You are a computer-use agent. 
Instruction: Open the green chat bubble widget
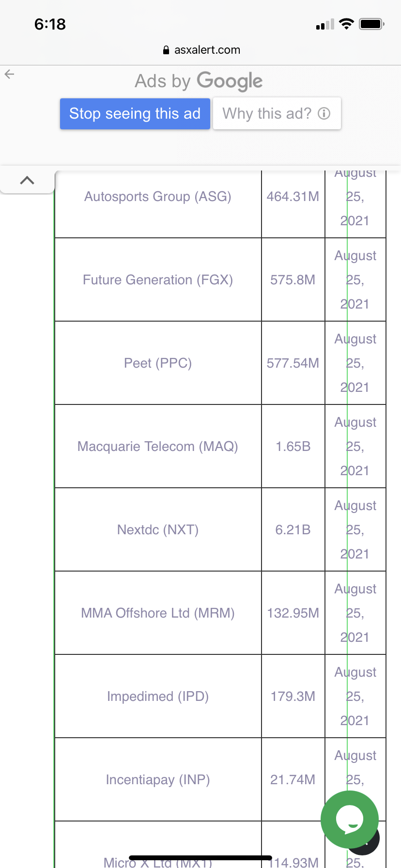(350, 820)
